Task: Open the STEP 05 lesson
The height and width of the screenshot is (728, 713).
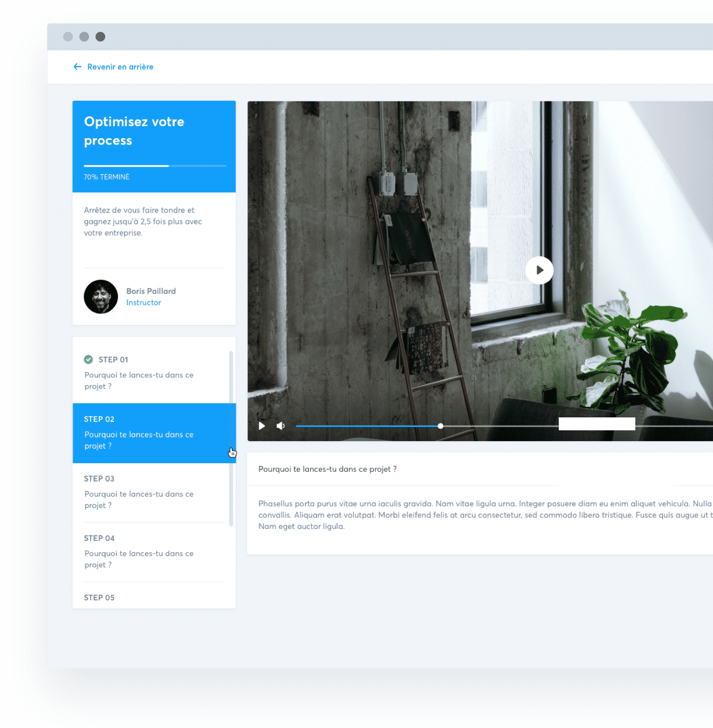Action: pos(99,597)
